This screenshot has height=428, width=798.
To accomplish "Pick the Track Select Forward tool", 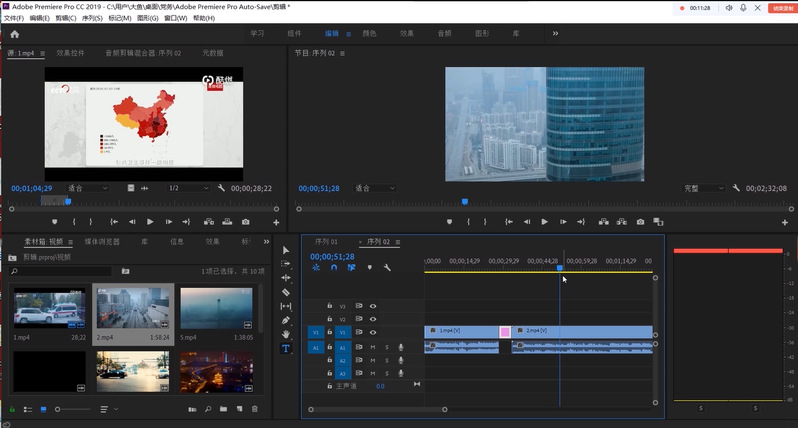I will tap(286, 264).
